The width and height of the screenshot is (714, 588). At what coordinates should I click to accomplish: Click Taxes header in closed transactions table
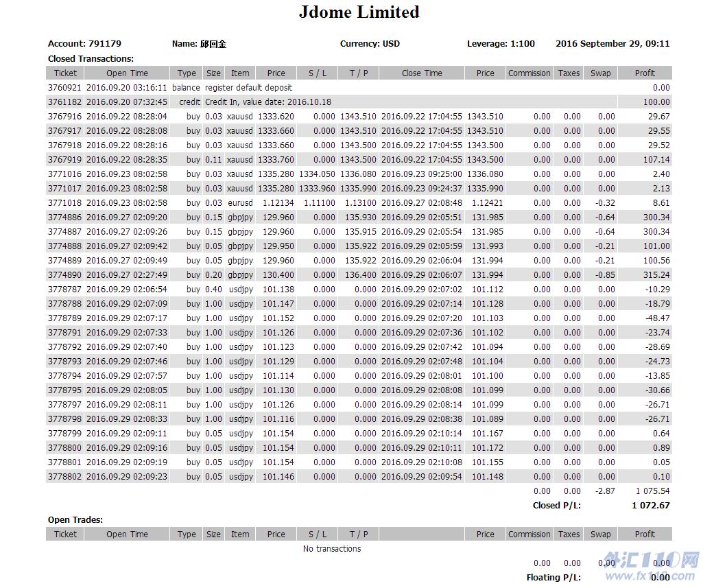pyautogui.click(x=569, y=73)
